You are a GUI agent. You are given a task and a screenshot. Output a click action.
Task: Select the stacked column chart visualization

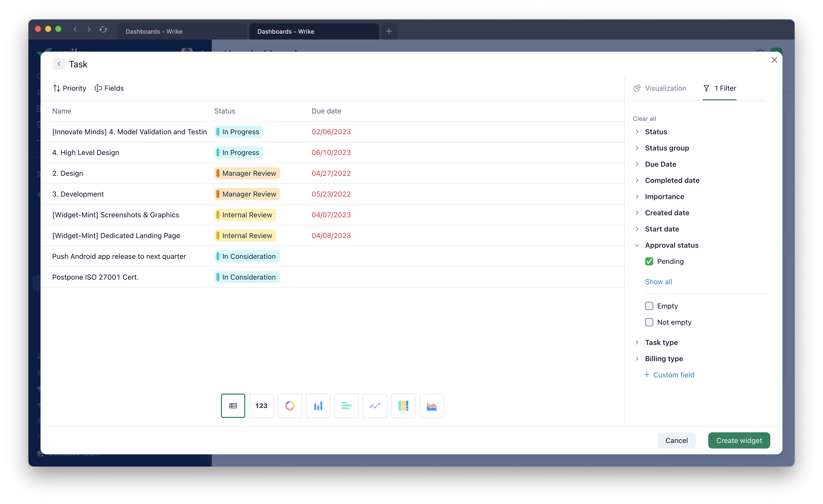coord(403,405)
